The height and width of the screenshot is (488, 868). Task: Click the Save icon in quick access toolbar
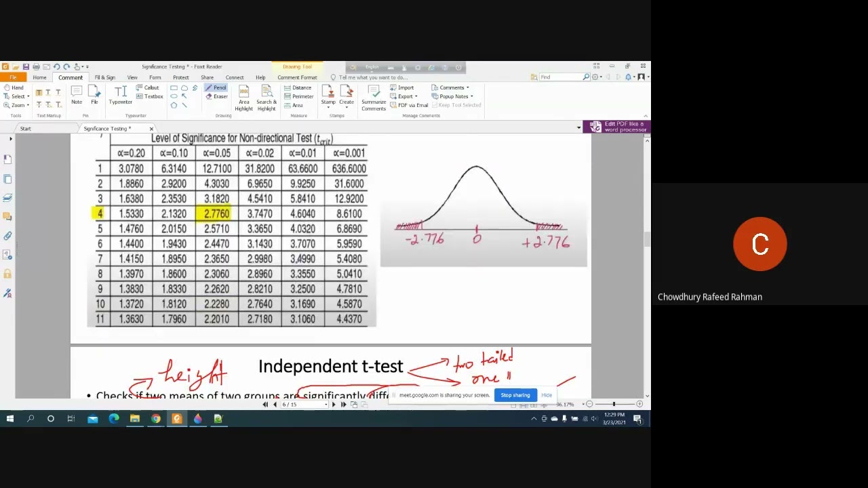click(x=26, y=66)
